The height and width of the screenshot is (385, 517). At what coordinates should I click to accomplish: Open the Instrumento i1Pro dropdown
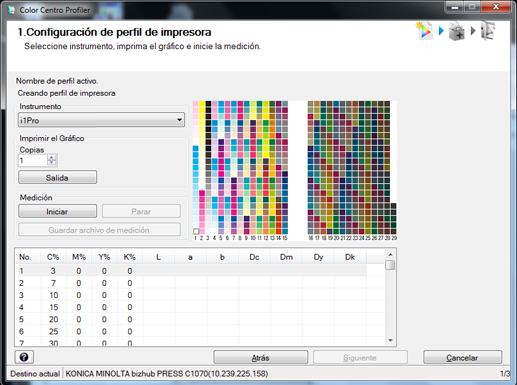(101, 120)
